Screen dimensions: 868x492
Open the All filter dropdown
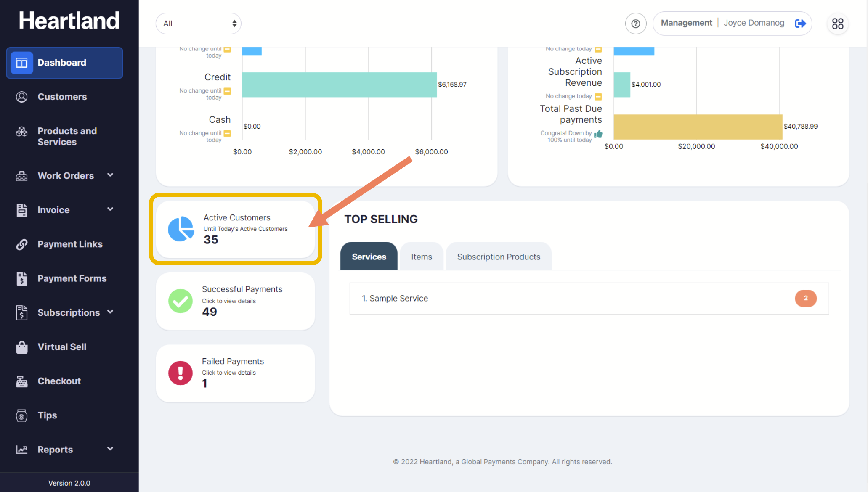point(199,24)
